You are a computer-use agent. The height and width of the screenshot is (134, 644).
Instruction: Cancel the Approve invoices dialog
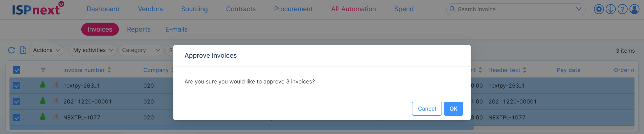pos(427,109)
